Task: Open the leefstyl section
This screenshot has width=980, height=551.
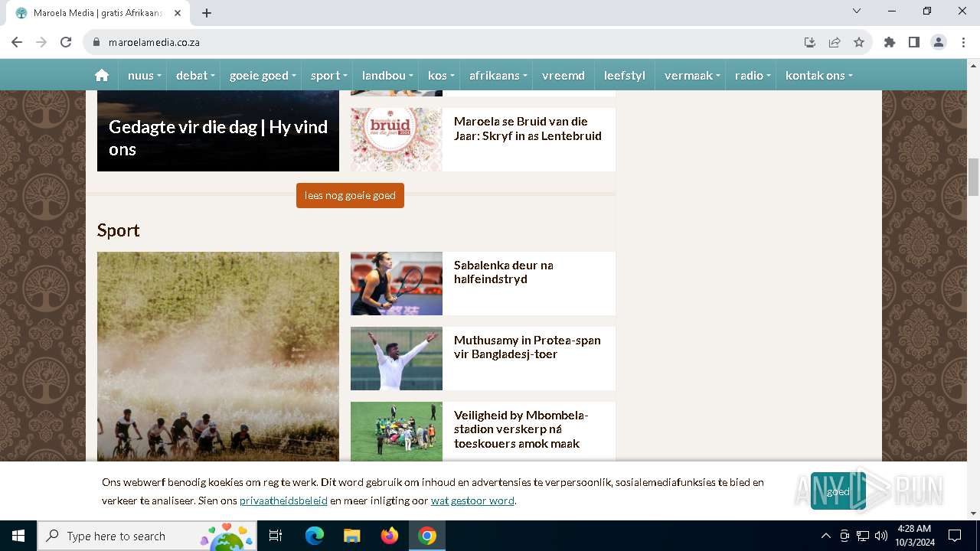Action: click(x=625, y=75)
